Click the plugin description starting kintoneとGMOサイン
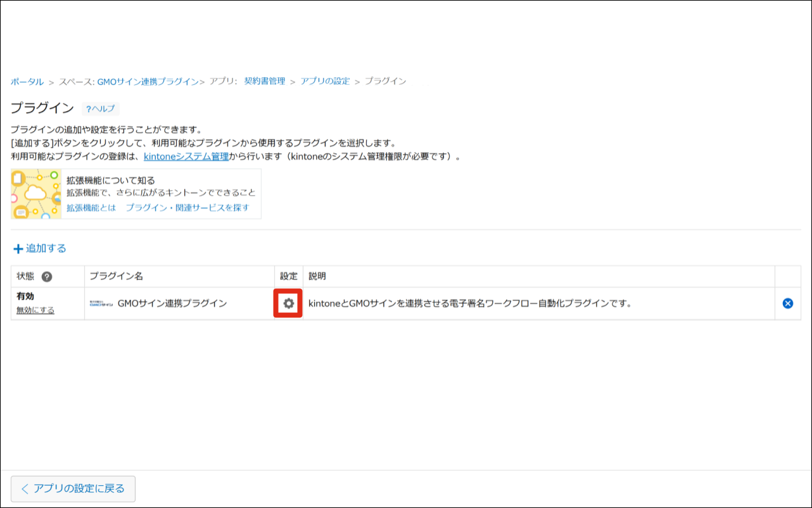This screenshot has height=508, width=812. [x=470, y=303]
